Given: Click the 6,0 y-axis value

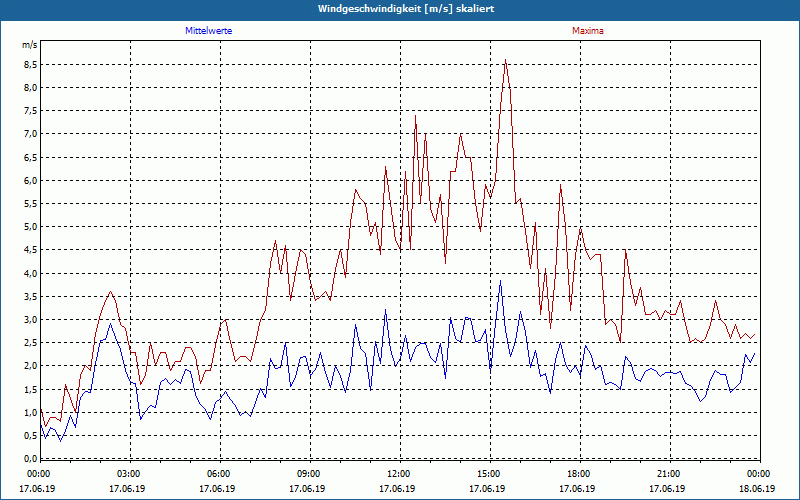Looking at the screenshot, I should [x=31, y=180].
